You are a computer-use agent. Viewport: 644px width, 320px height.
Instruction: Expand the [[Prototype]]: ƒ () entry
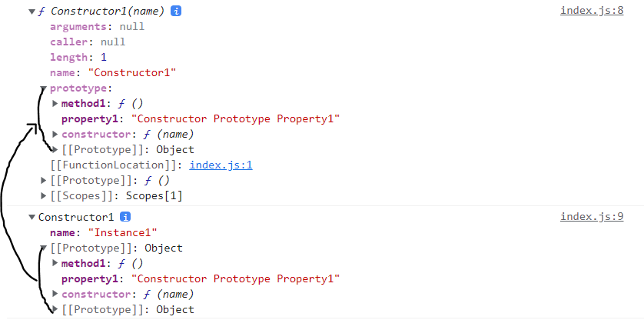click(x=44, y=180)
